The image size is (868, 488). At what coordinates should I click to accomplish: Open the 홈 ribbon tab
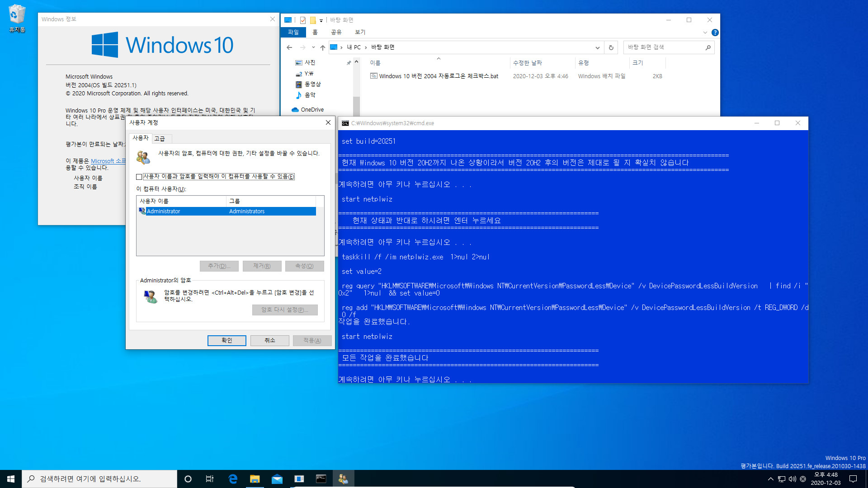pos(315,33)
